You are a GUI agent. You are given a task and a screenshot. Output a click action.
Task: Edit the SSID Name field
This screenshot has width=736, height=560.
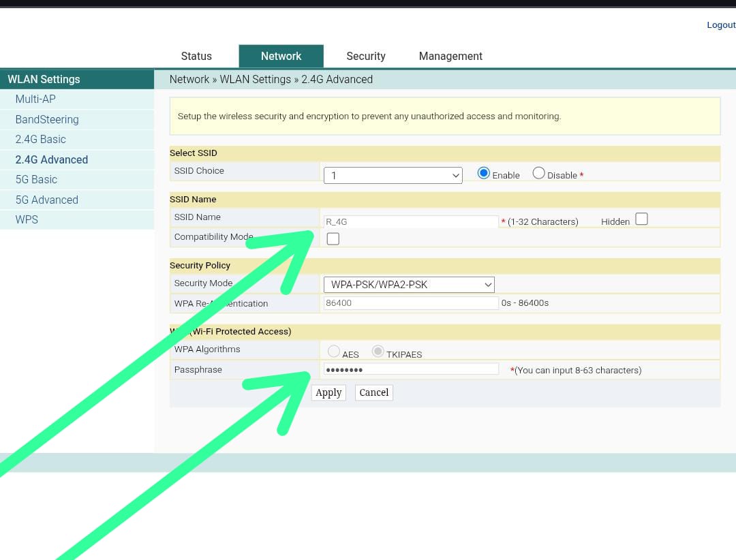(x=409, y=221)
